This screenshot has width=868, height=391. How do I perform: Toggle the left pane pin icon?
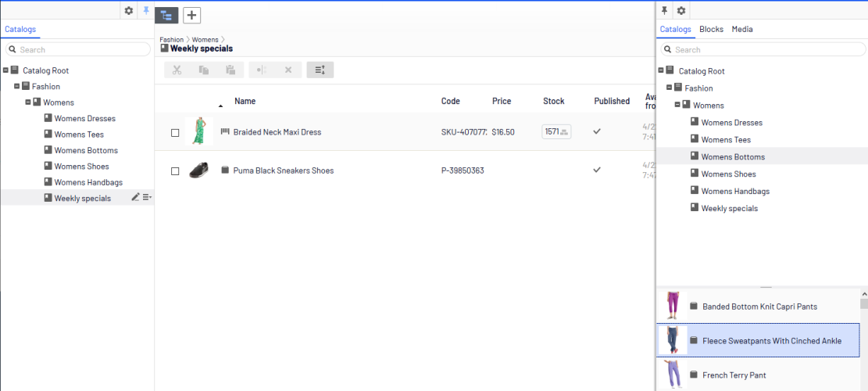pyautogui.click(x=146, y=10)
